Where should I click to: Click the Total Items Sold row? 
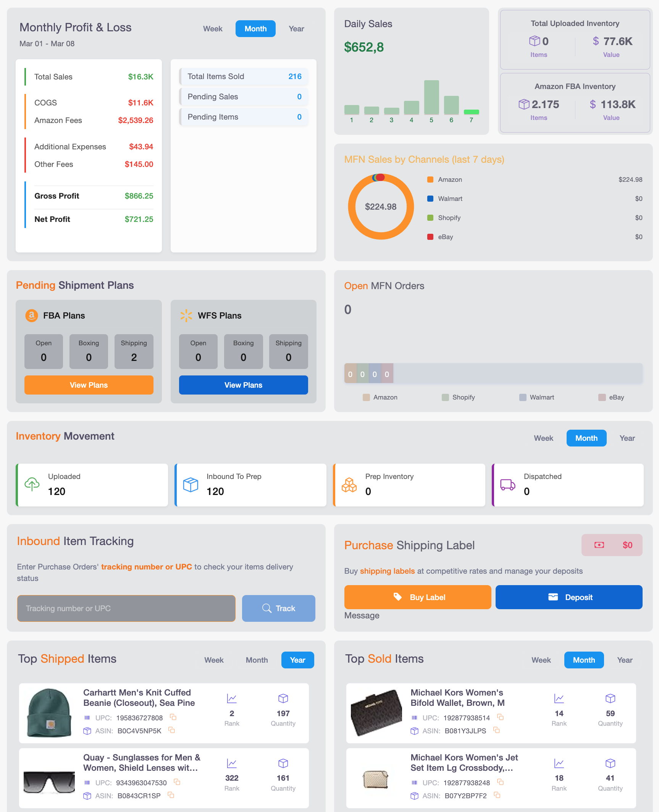244,76
